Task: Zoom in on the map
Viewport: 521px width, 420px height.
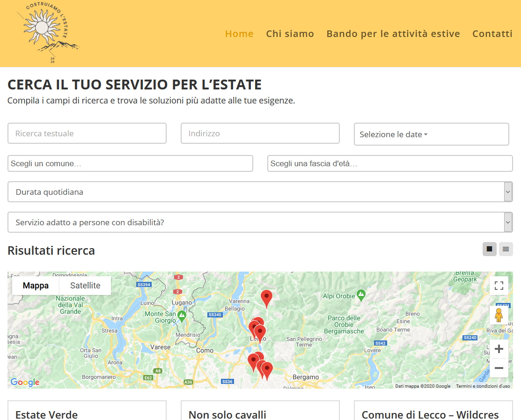Action: click(499, 349)
